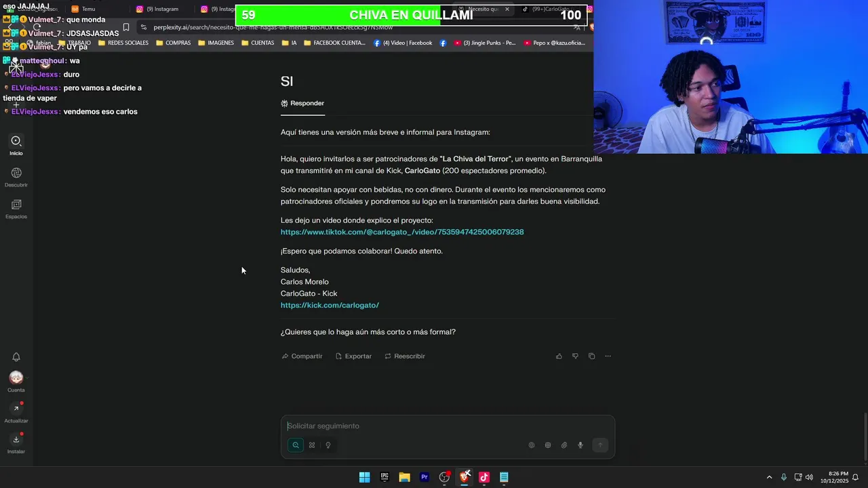Open the (4) Video | Facebook bookmark
The height and width of the screenshot is (488, 868).
point(403,43)
